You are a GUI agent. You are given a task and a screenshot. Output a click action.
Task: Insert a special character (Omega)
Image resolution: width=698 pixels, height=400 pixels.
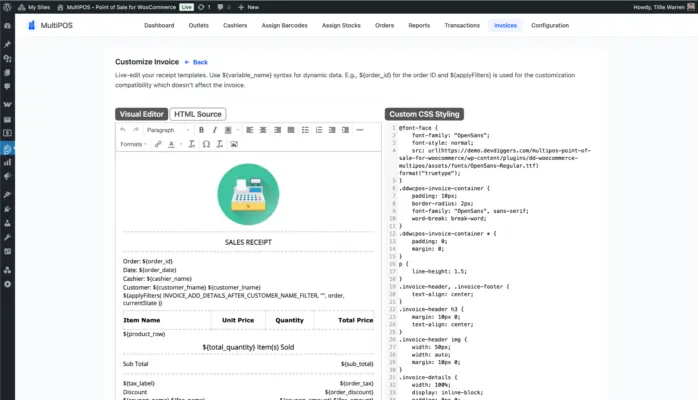pos(206,144)
